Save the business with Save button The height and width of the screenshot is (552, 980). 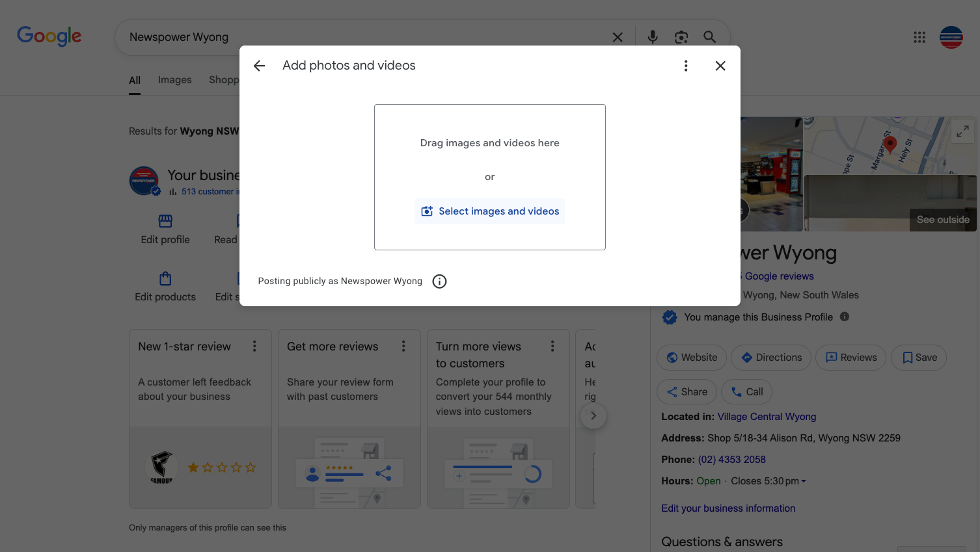pyautogui.click(x=919, y=358)
